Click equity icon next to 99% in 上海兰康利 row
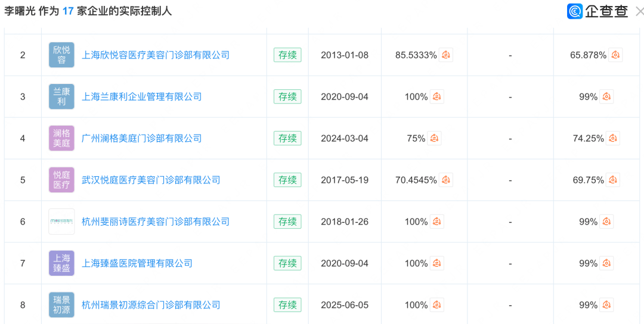 point(606,97)
